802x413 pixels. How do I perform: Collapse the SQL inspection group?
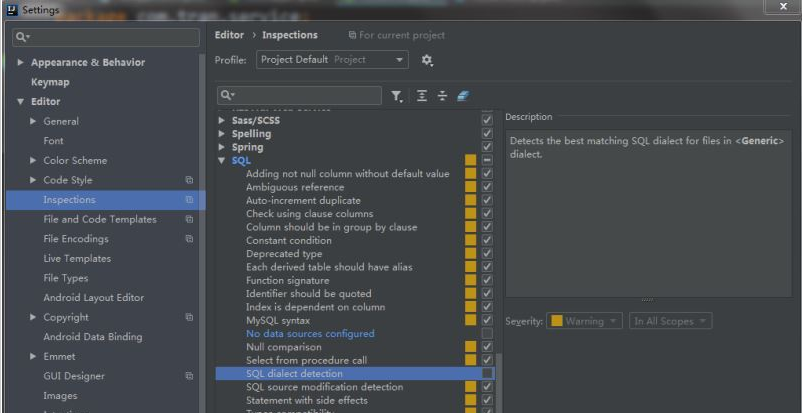[x=221, y=160]
